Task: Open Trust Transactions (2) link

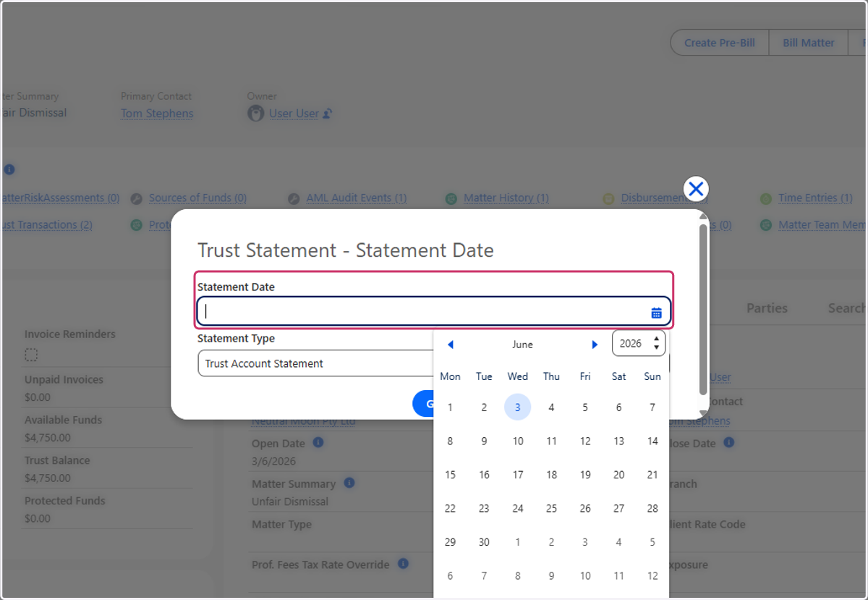Action: (x=46, y=224)
